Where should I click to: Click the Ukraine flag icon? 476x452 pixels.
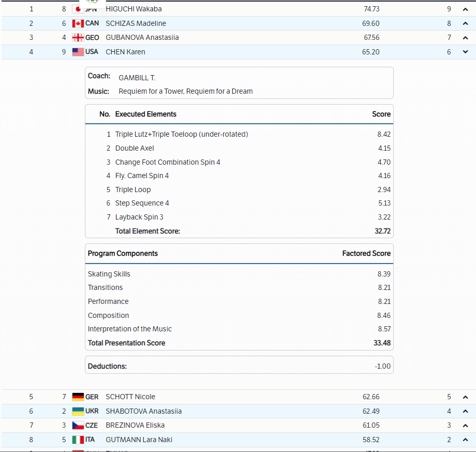pos(78,411)
